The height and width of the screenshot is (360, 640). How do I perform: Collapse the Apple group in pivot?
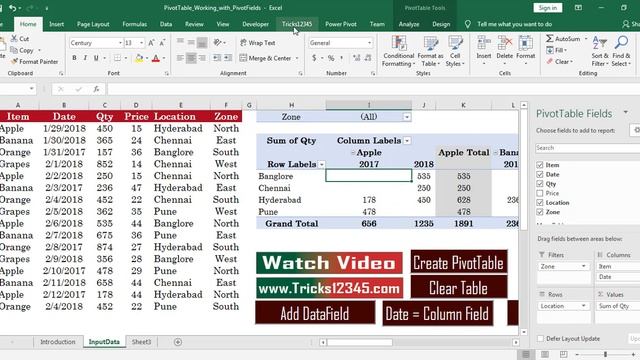[x=353, y=153]
